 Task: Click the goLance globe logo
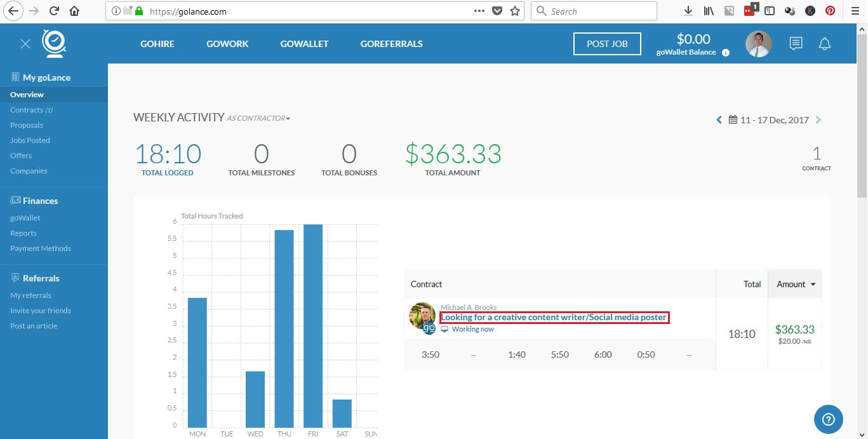click(54, 43)
